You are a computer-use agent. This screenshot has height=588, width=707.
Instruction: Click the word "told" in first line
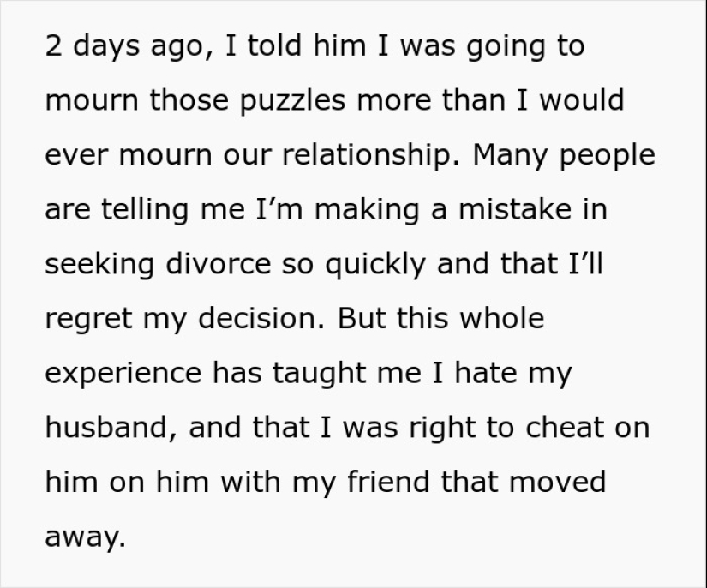pos(277,46)
